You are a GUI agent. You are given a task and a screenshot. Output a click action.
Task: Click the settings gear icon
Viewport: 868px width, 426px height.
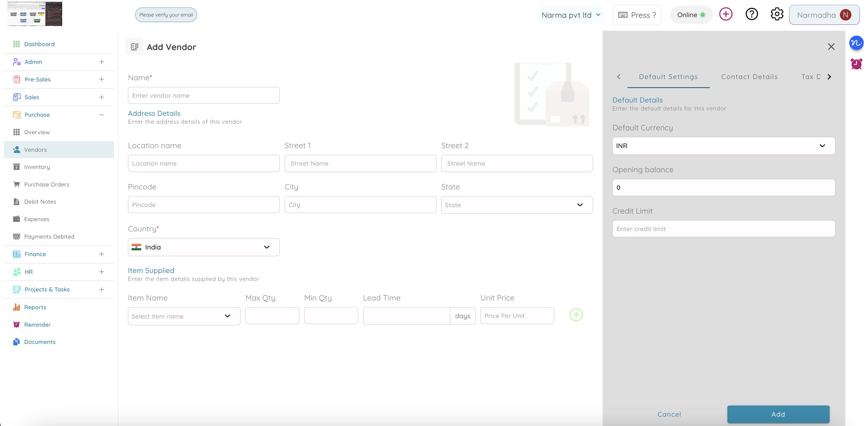pyautogui.click(x=777, y=14)
